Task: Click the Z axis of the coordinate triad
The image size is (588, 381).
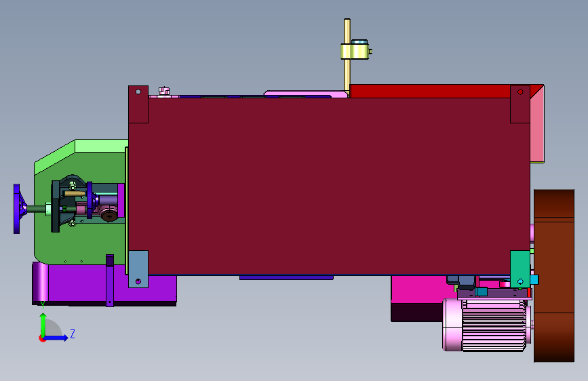Action: [56, 338]
